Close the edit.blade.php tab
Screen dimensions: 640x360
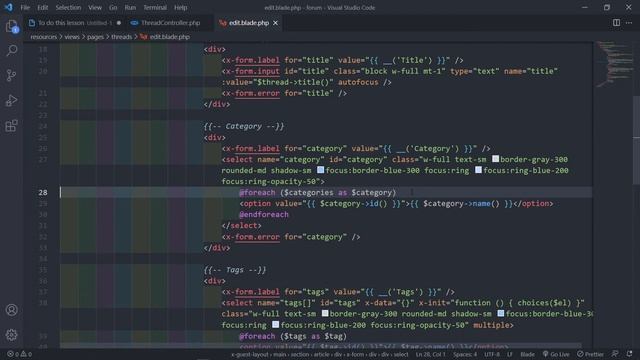pyautogui.click(x=276, y=23)
